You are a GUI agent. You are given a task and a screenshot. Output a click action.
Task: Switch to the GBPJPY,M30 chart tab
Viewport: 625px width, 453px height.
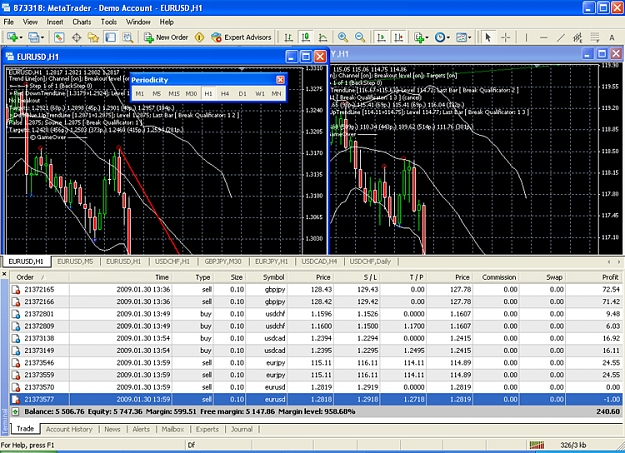point(223,262)
